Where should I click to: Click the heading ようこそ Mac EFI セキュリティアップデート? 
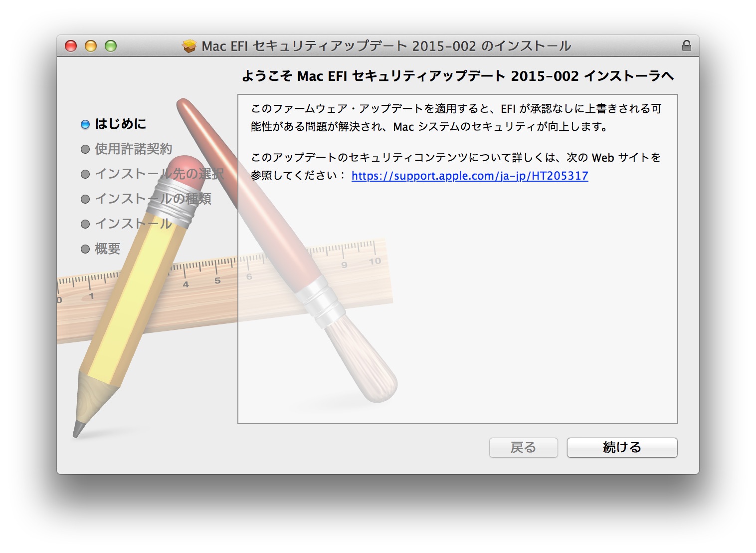tap(457, 76)
